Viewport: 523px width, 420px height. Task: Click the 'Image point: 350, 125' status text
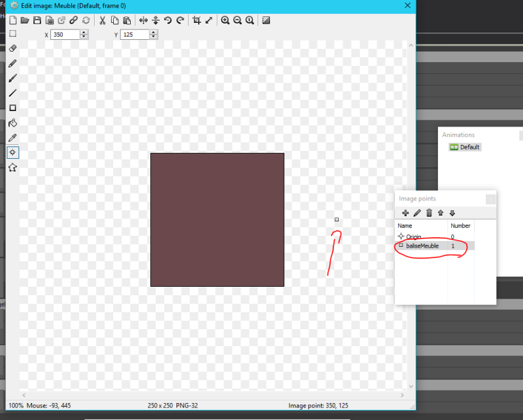pyautogui.click(x=318, y=406)
